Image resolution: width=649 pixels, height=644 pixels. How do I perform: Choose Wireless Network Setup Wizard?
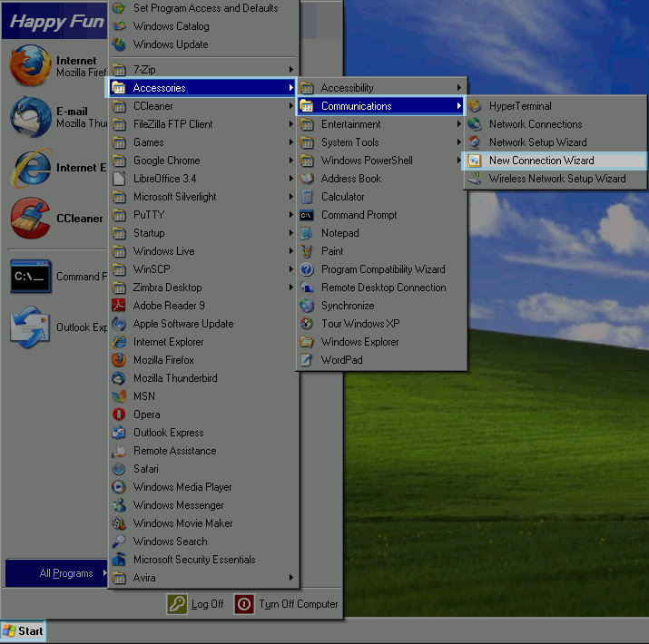[556, 179]
